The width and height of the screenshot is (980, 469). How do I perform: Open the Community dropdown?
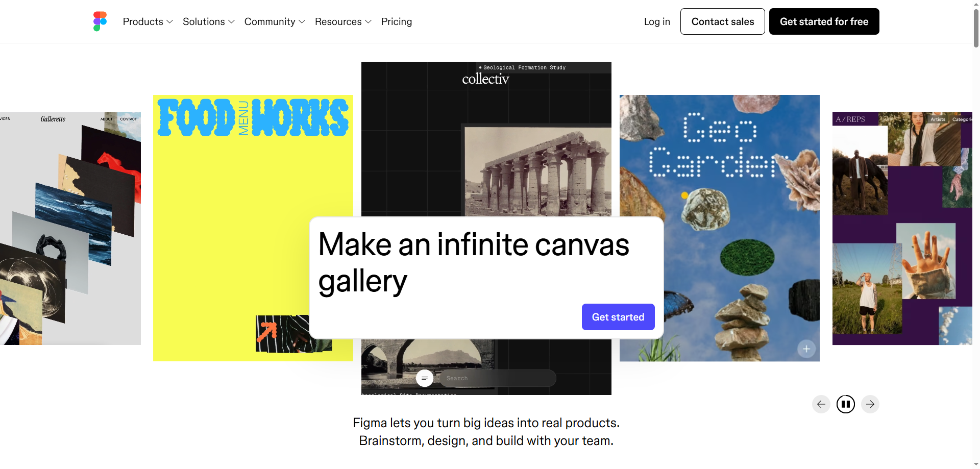coord(275,21)
